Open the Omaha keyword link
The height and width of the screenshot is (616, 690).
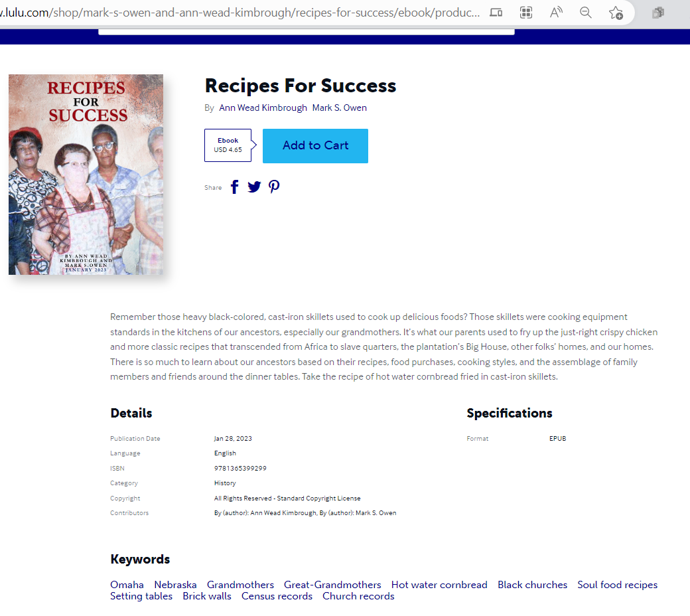127,585
